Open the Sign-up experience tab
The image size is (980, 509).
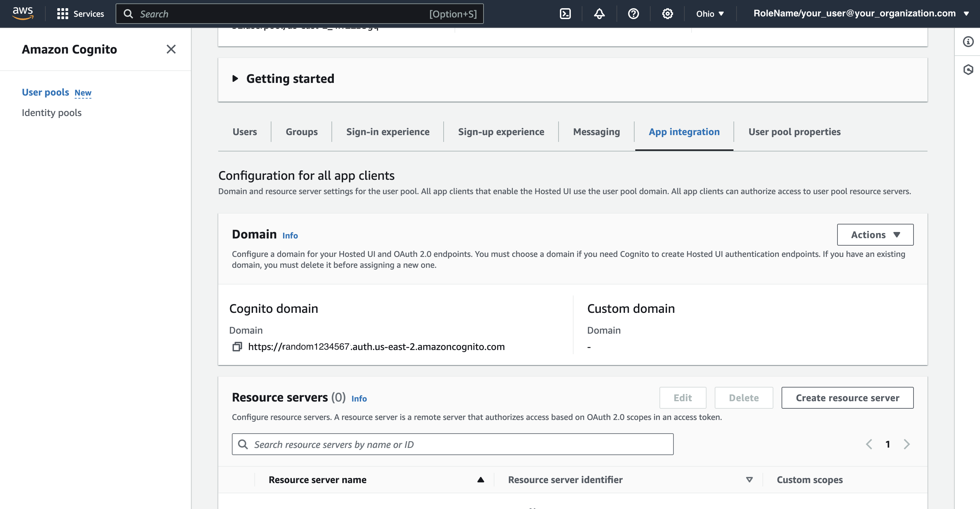coord(501,132)
